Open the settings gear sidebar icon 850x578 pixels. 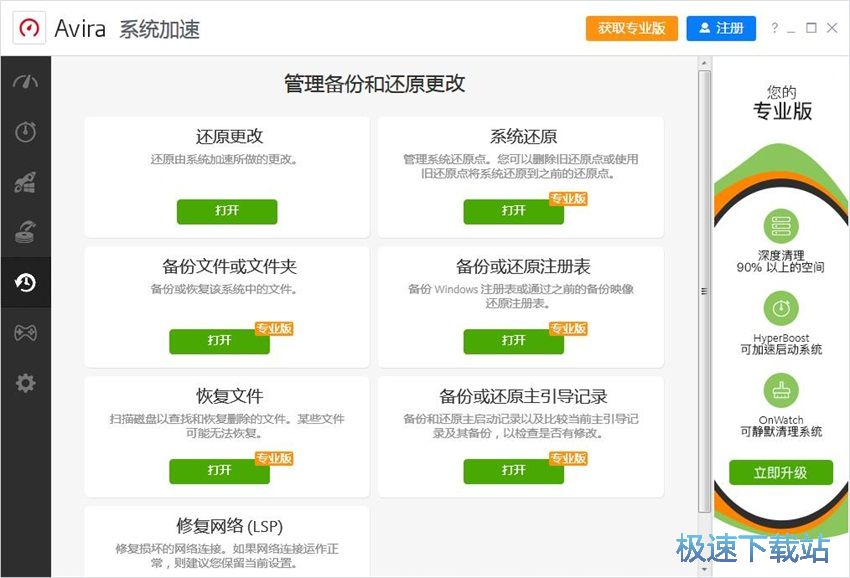[25, 383]
